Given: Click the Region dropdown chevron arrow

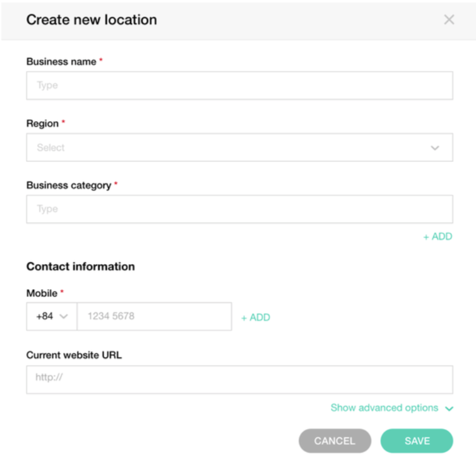Looking at the screenshot, I should click(x=435, y=148).
